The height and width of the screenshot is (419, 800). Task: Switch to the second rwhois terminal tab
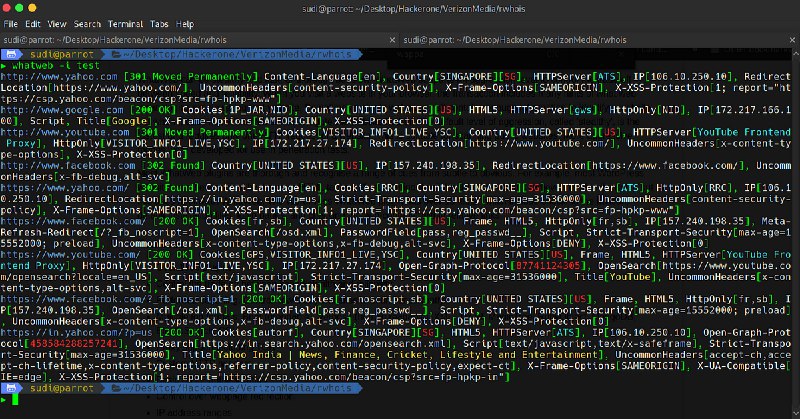pyautogui.click(x=599, y=40)
